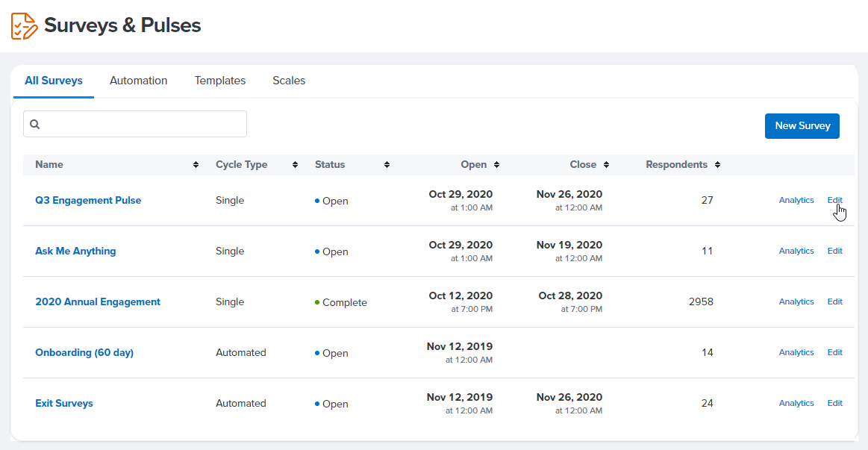868x450 pixels.
Task: View Analytics for Ask Me Anything
Action: click(x=796, y=251)
